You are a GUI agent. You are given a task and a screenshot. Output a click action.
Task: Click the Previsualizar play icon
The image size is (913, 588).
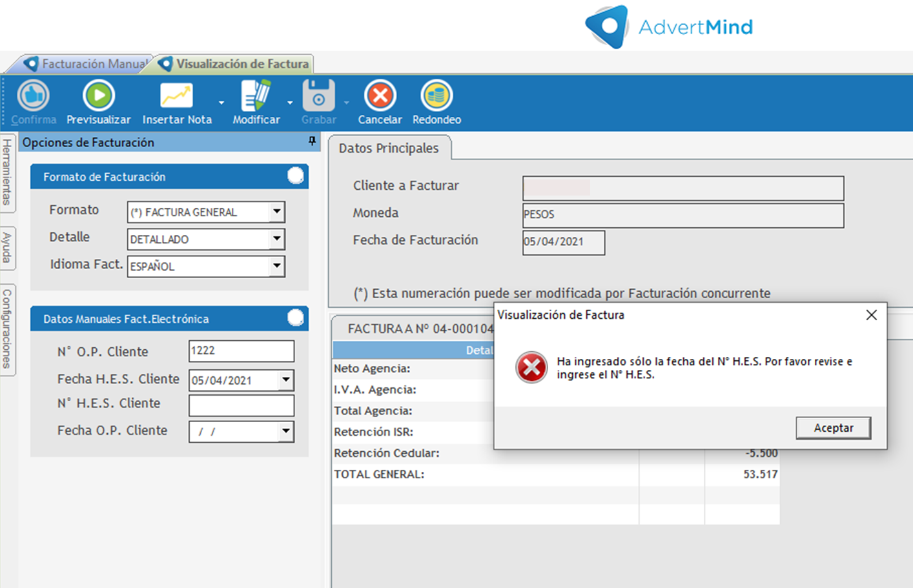tap(98, 96)
